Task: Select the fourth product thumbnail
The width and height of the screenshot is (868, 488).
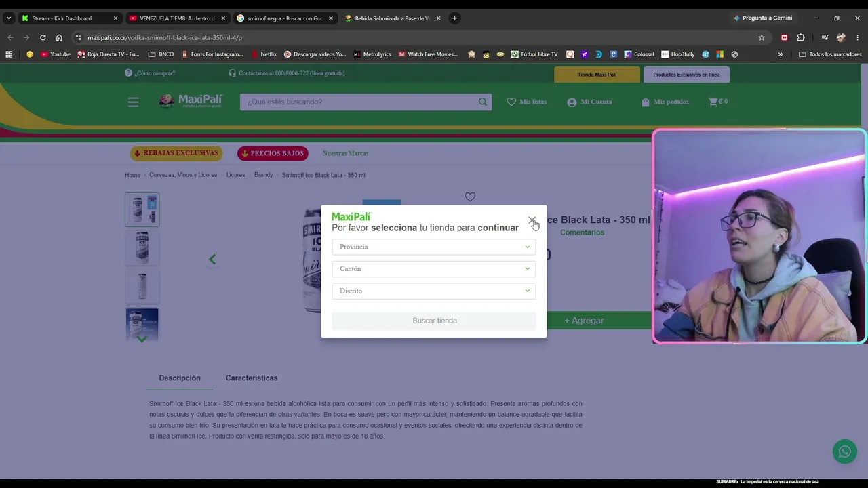Action: [142, 324]
